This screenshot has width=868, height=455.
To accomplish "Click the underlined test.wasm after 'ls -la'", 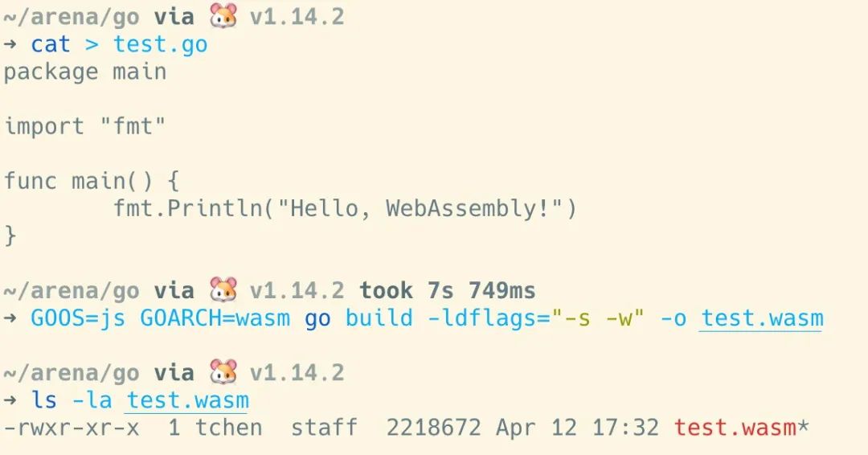I will 187,400.
